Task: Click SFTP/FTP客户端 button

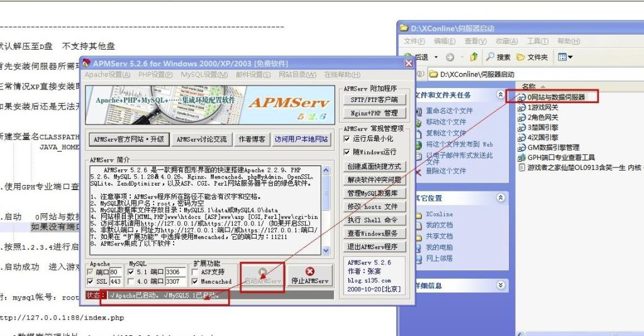Action: (x=374, y=99)
